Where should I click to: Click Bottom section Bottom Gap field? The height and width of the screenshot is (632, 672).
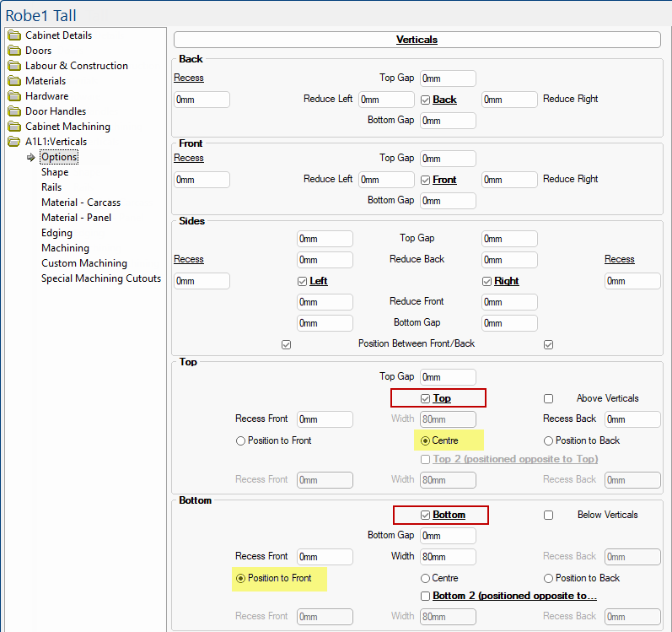448,536
